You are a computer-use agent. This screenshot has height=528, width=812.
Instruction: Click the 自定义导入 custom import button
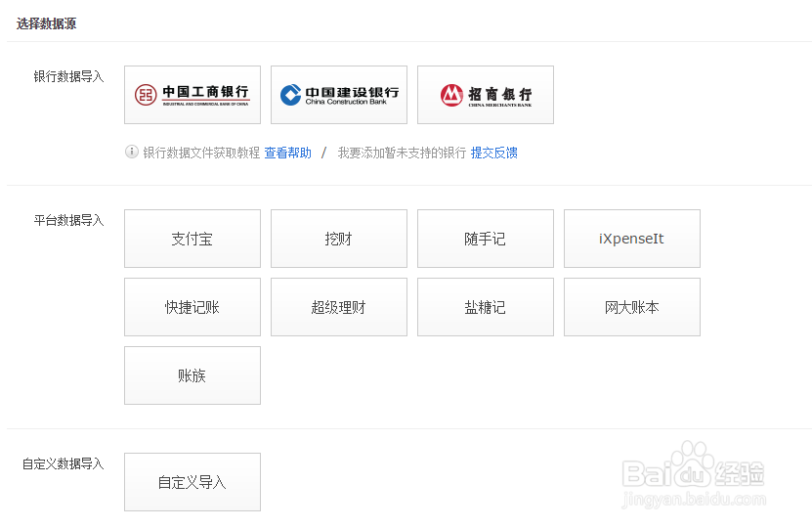click(192, 482)
